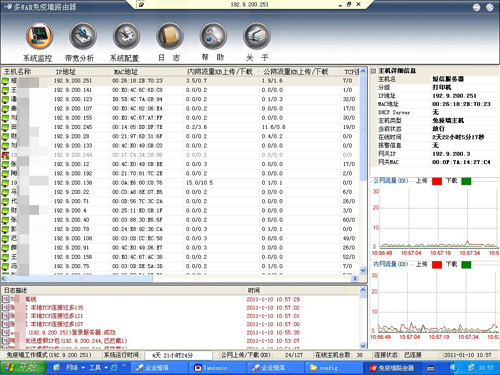Open the 带宽分析 bandwidth analysis icon
This screenshot has width=500, height=375.
(x=83, y=36)
